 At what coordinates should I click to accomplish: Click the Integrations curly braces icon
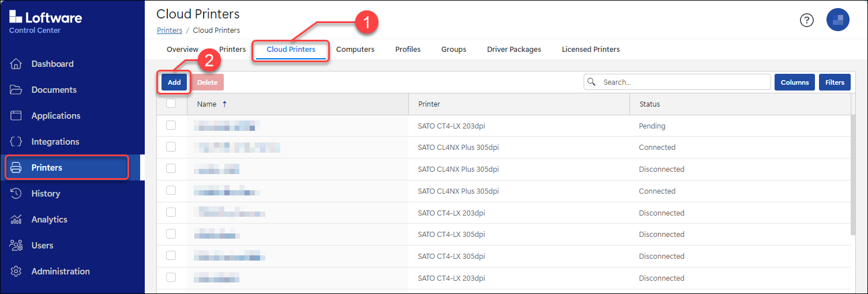(16, 142)
